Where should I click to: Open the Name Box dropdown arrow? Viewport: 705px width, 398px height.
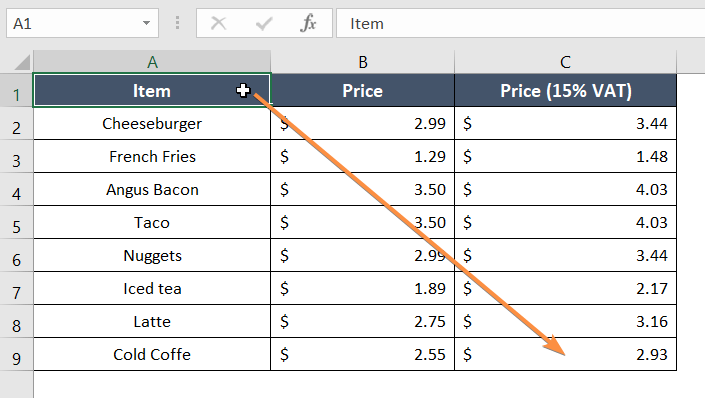146,23
